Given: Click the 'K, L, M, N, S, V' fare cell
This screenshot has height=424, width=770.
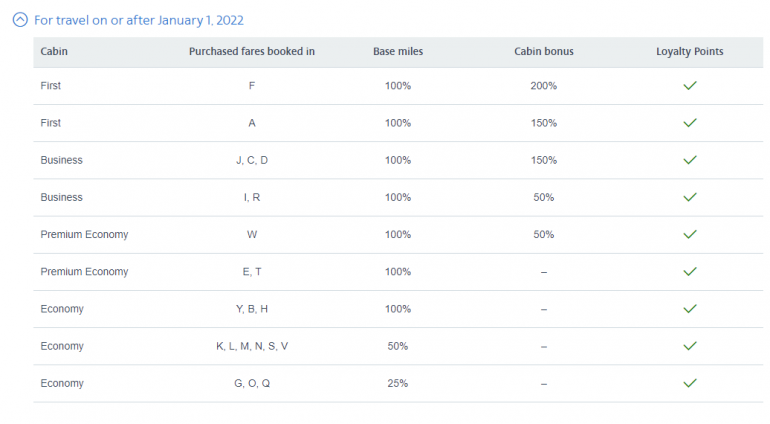Looking at the screenshot, I should click(252, 346).
